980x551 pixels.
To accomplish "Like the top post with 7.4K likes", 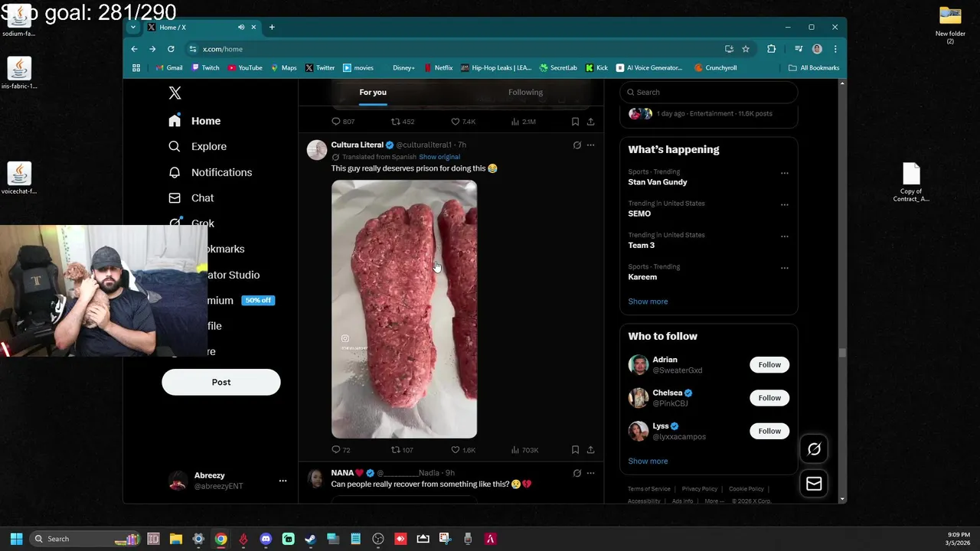I will (462, 122).
